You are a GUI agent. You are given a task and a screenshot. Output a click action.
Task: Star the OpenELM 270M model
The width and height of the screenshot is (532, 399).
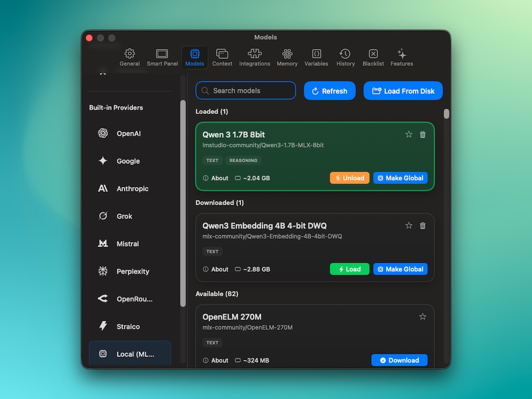point(422,317)
